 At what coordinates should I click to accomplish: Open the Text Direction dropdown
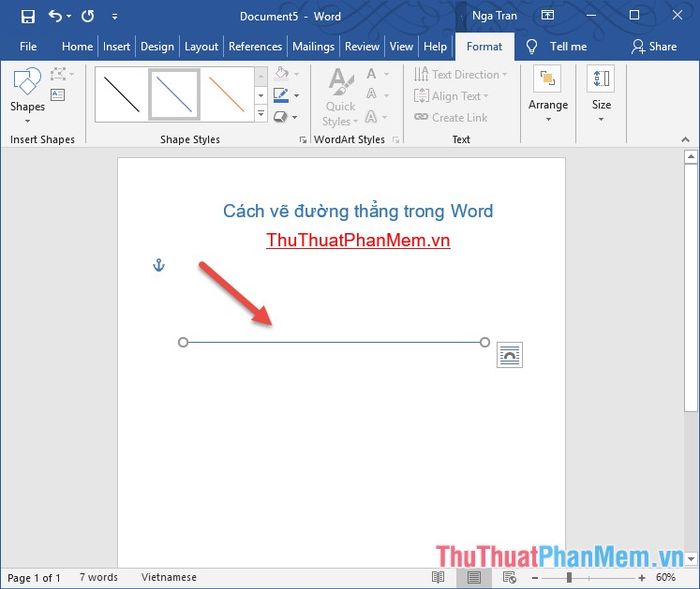pos(460,74)
